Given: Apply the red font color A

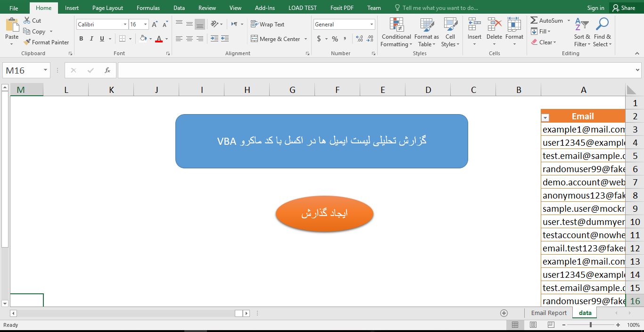Looking at the screenshot, I should [x=159, y=39].
